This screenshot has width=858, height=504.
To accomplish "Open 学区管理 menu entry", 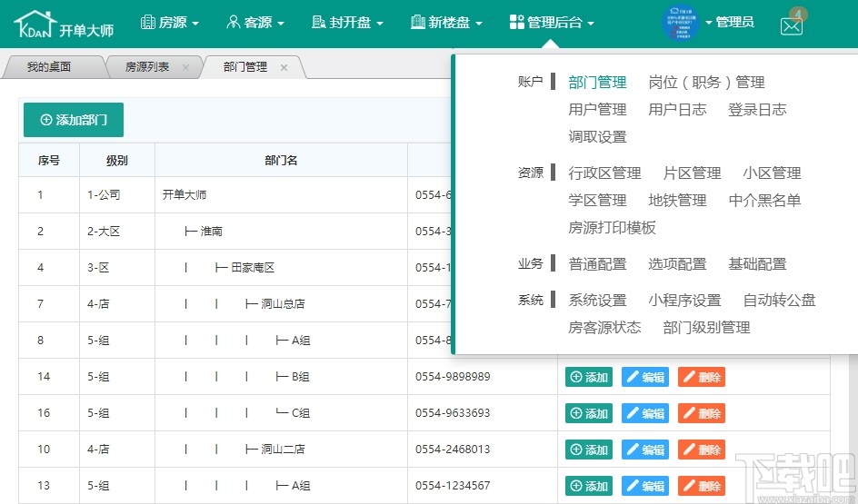I will tap(597, 201).
